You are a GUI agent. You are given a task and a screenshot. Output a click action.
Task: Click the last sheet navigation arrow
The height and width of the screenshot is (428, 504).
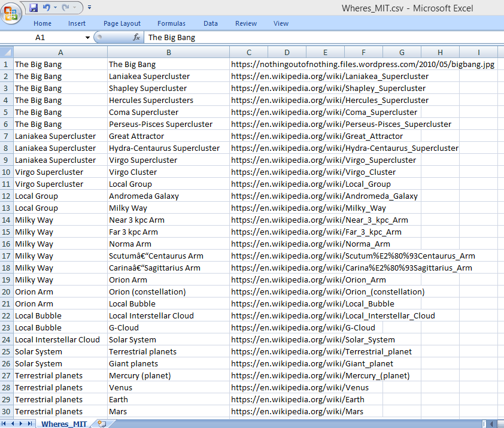pyautogui.click(x=29, y=423)
